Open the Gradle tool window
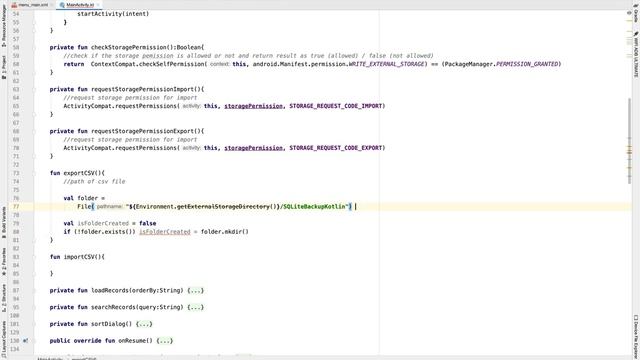Image resolution: width=640 pixels, height=360 pixels. pyautogui.click(x=636, y=14)
